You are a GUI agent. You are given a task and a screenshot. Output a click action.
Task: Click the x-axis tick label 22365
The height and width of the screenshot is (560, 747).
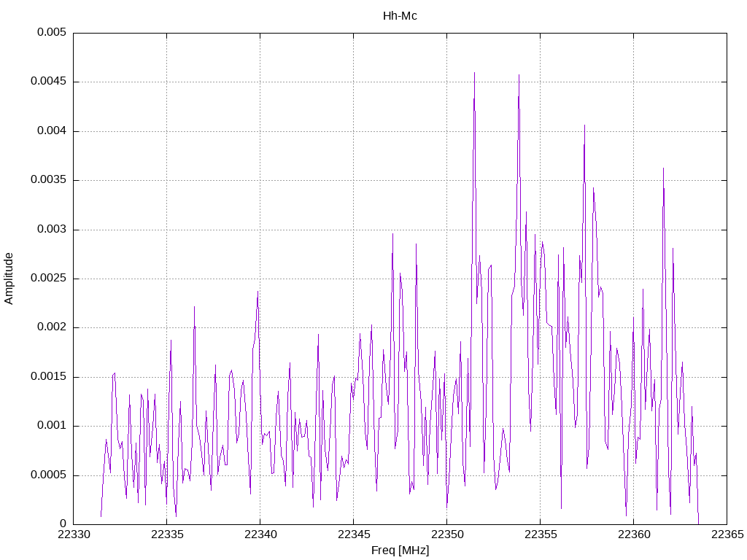(727, 534)
